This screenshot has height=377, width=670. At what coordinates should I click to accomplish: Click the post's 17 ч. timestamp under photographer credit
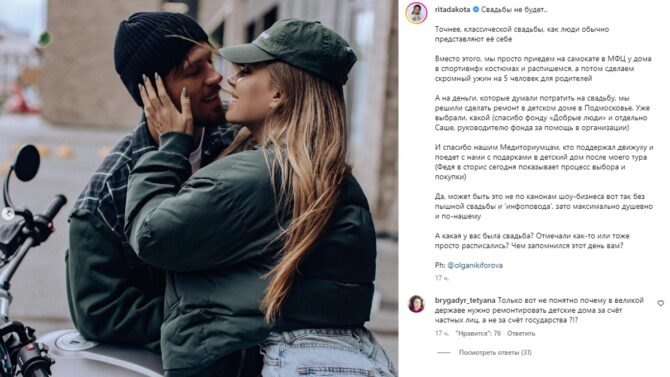442,278
